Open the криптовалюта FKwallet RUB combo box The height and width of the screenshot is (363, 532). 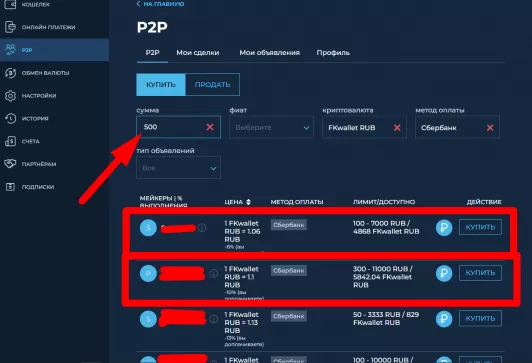[x=364, y=127]
